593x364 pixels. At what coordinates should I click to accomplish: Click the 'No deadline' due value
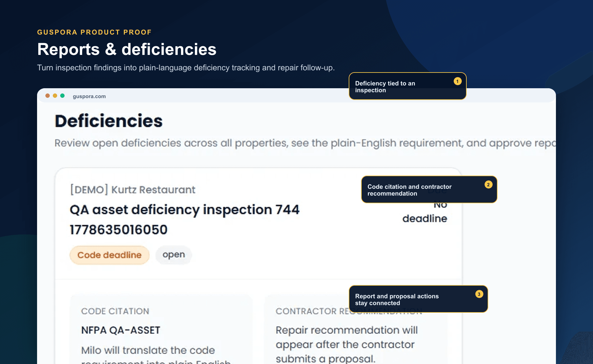tap(425, 212)
